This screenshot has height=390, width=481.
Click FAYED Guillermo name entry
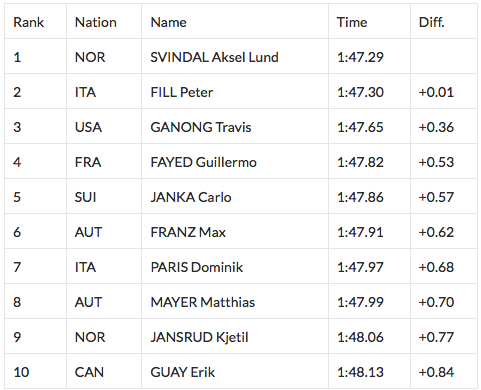pos(203,162)
